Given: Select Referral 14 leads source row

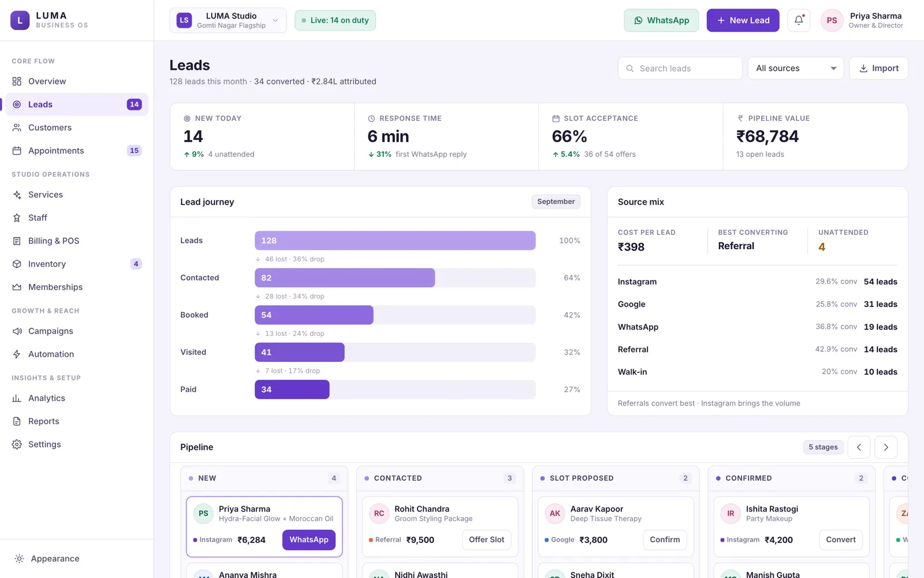Looking at the screenshot, I should tap(758, 350).
